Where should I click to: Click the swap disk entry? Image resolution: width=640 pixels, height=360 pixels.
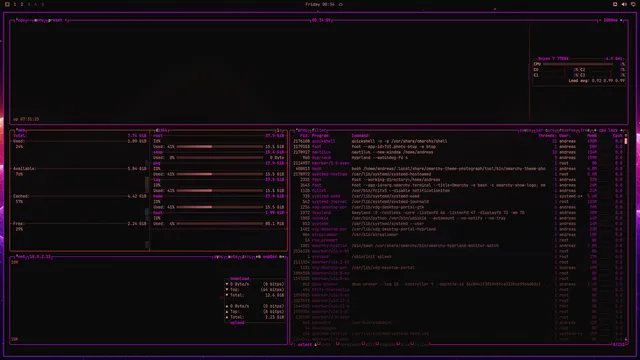coord(218,152)
